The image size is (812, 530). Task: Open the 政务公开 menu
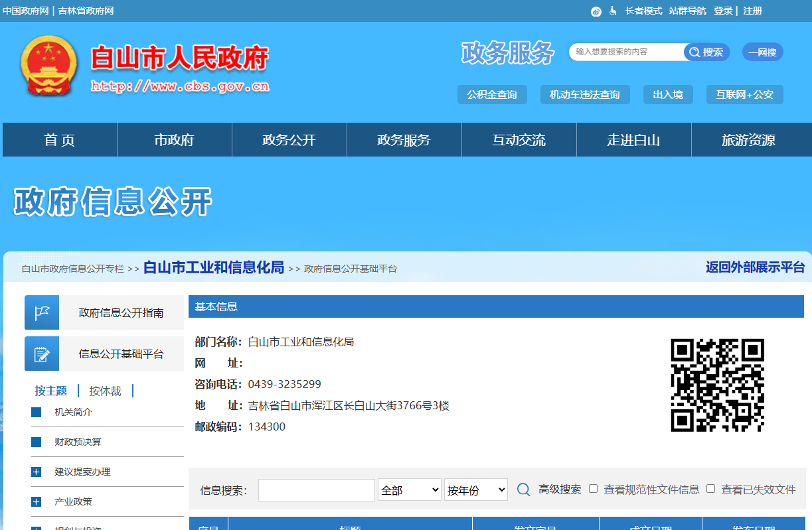289,139
